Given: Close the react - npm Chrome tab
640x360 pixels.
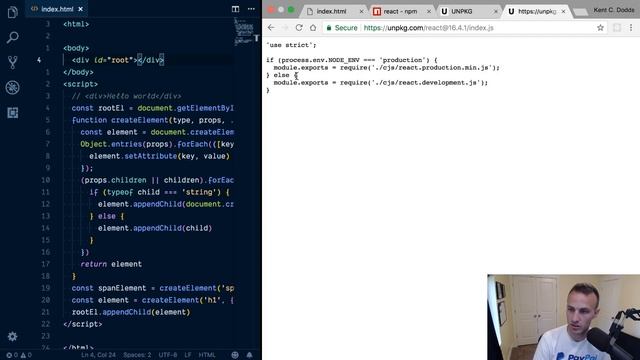Looking at the screenshot, I should 429,11.
